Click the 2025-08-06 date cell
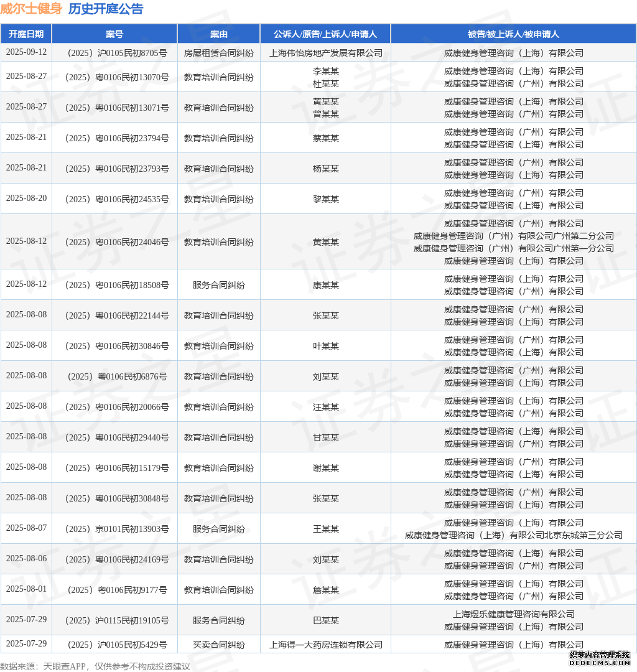Viewport: 637px width, 672px height. [26, 558]
